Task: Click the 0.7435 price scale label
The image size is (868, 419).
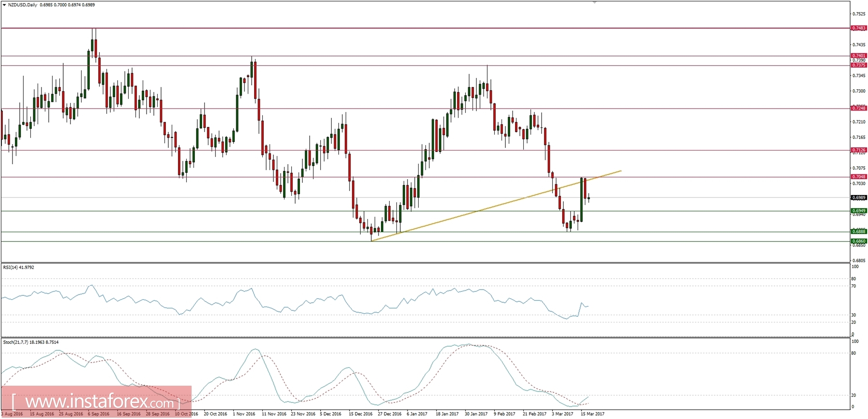Action: pyautogui.click(x=859, y=45)
